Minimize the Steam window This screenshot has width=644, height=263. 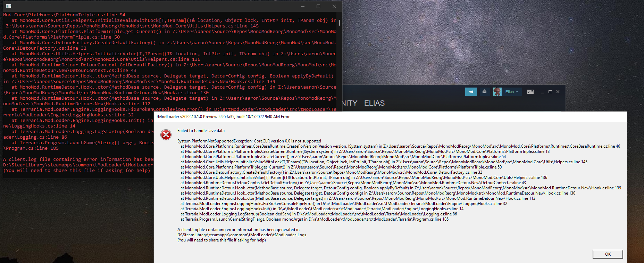click(542, 92)
